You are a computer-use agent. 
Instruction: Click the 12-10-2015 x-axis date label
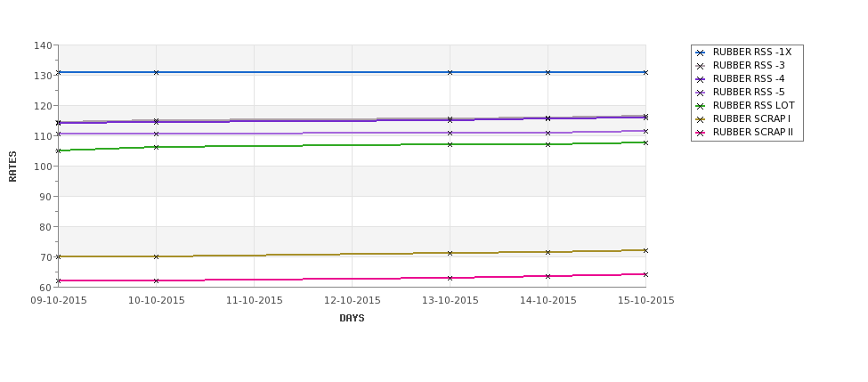pyautogui.click(x=352, y=301)
